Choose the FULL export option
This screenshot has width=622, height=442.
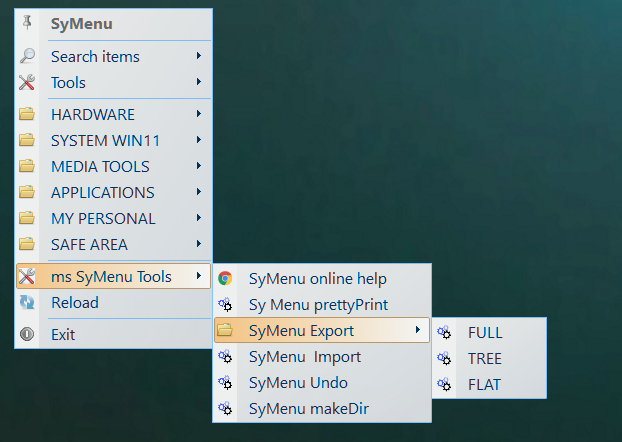[x=490, y=332]
